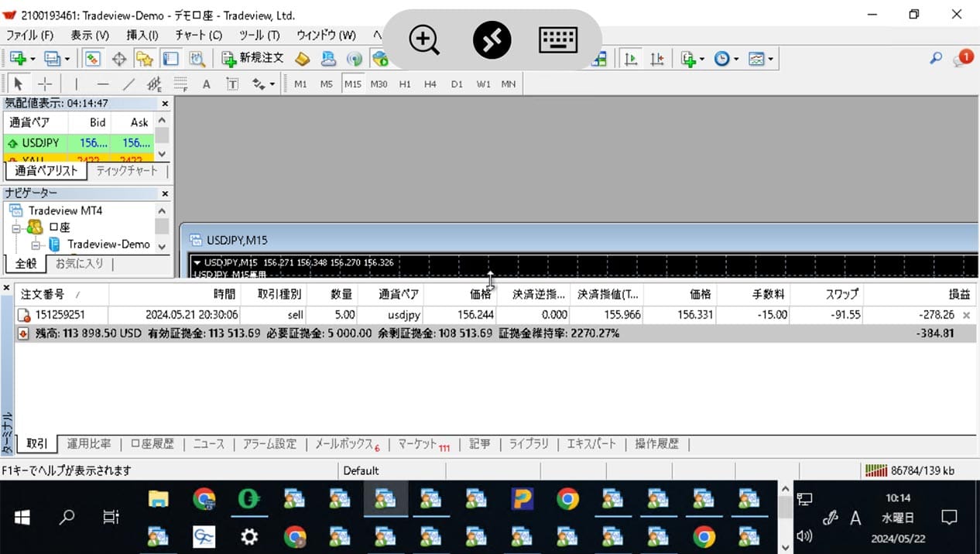
Task: Expand the new chart dropdown arrow
Action: [x=32, y=59]
